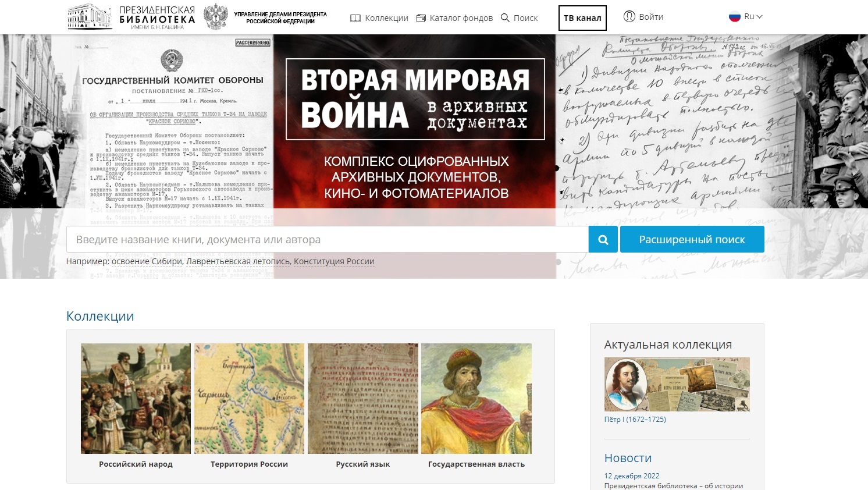The height and width of the screenshot is (490, 868).
Task: Open the Каталог фондов menu item
Action: 461,18
